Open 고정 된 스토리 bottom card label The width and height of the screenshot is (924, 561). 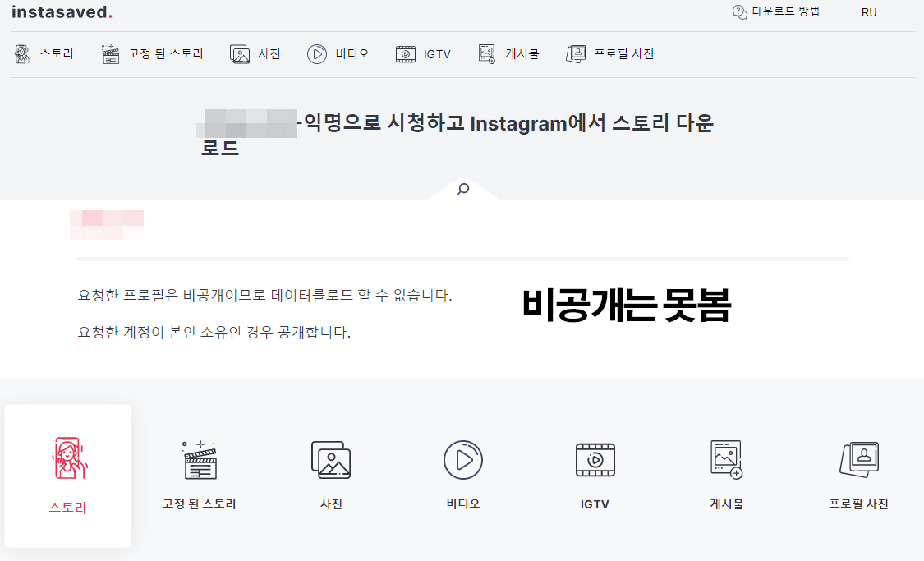(200, 504)
